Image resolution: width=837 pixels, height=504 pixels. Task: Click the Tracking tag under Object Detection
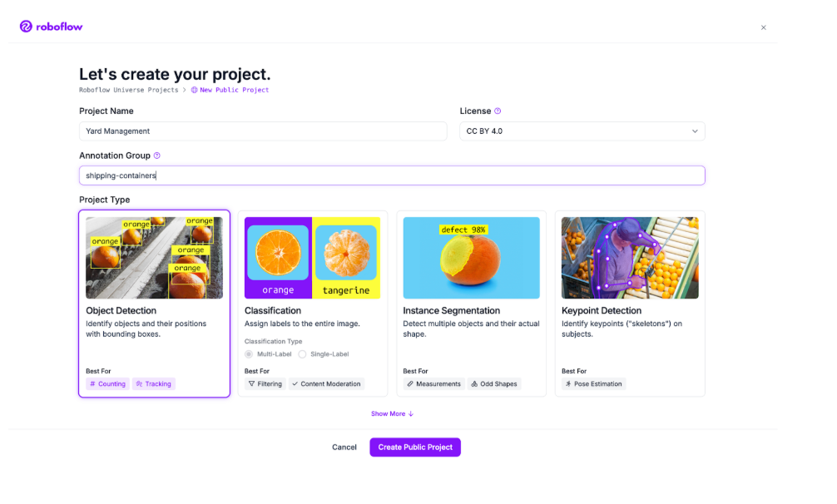[x=154, y=384]
